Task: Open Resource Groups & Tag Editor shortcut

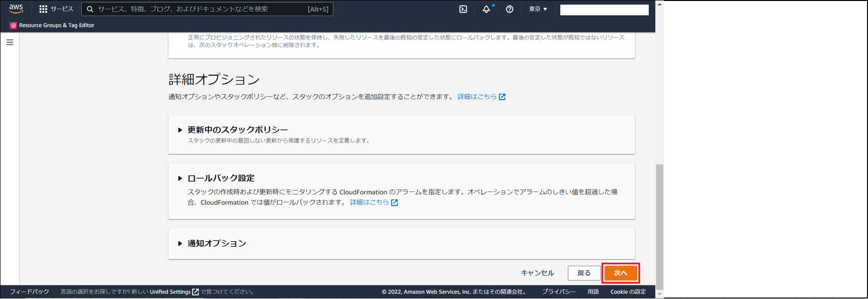Action: (x=57, y=25)
